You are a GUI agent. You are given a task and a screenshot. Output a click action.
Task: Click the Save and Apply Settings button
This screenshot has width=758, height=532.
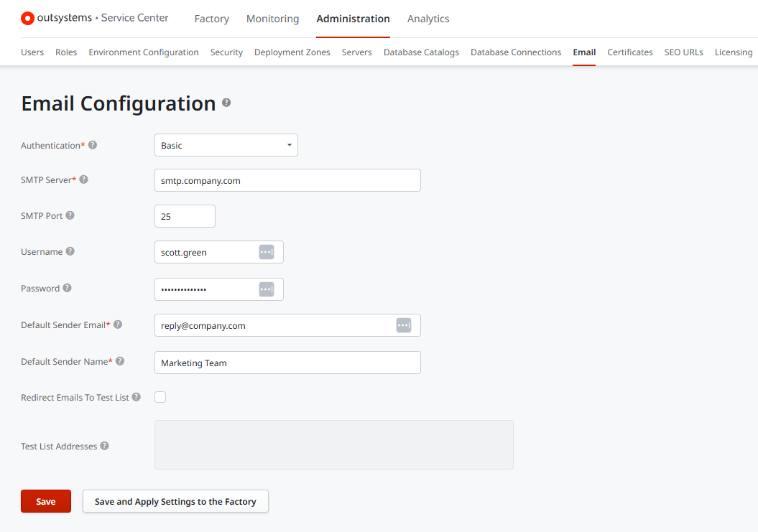pyautogui.click(x=175, y=501)
